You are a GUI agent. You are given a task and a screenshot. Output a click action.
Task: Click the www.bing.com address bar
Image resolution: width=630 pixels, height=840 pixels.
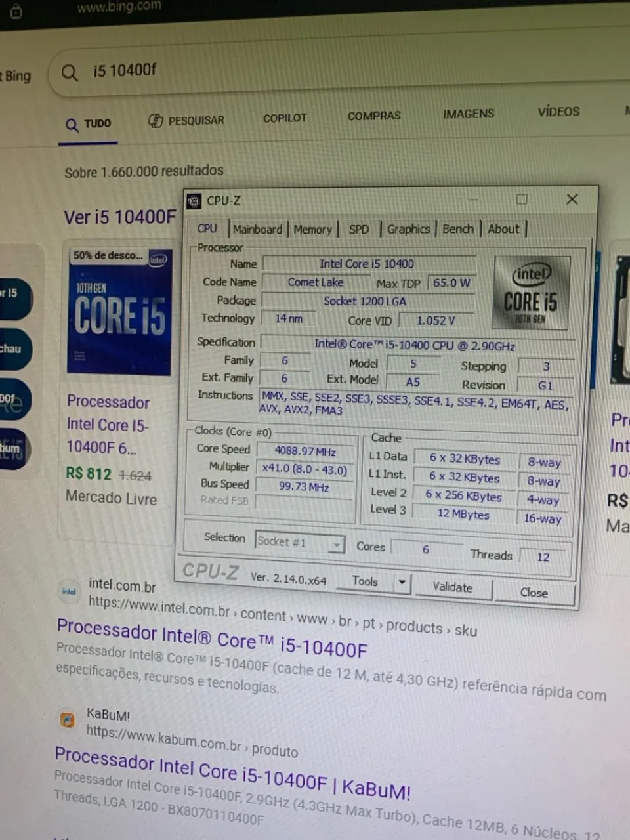(x=119, y=8)
